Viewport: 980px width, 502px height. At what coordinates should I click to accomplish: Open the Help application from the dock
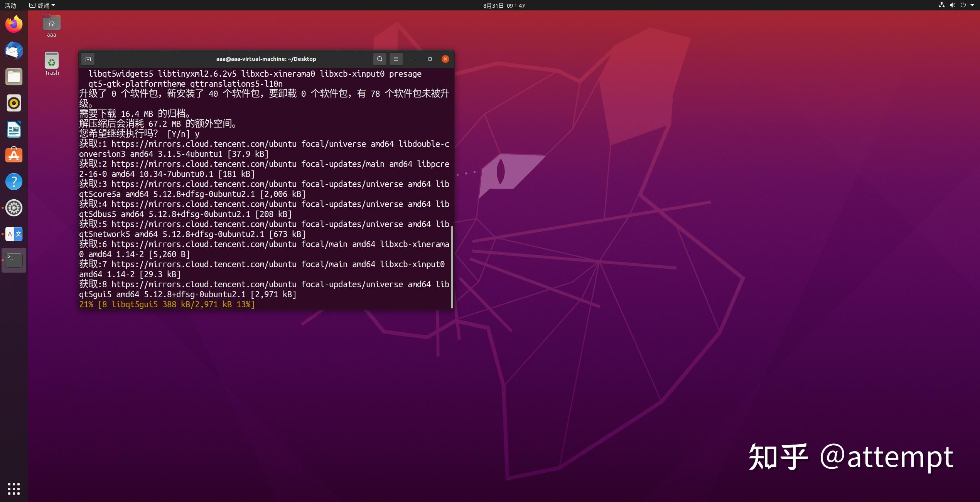pyautogui.click(x=13, y=181)
